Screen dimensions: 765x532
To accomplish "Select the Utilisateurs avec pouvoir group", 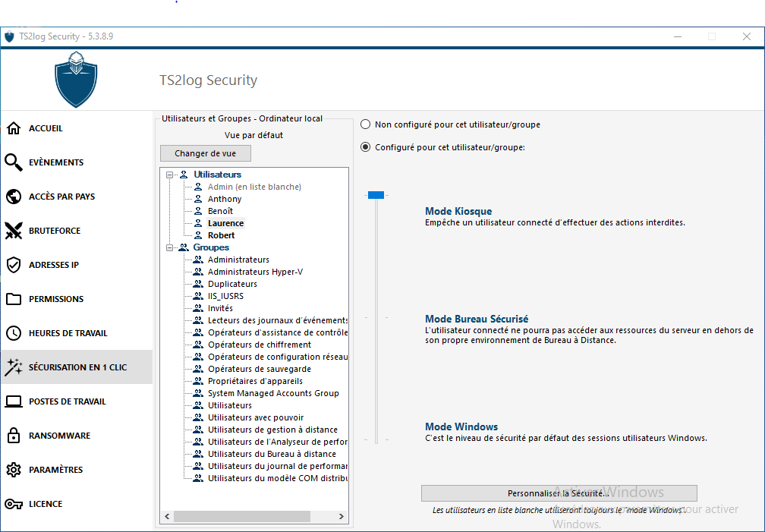I will 256,417.
